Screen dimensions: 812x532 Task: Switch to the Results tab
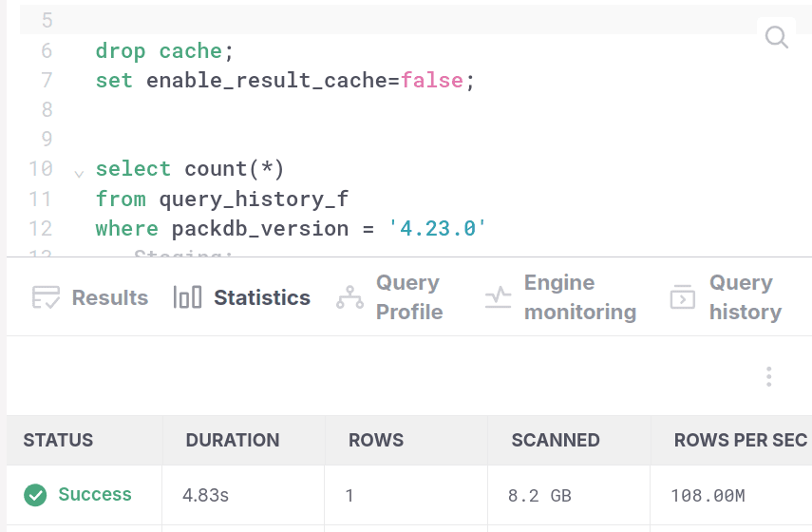(90, 297)
